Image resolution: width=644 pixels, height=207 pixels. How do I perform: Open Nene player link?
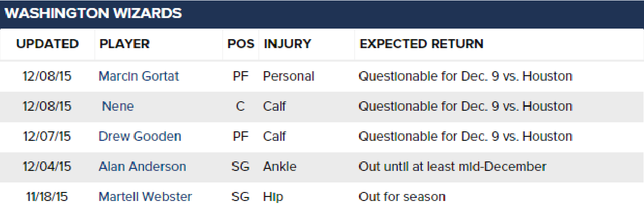pos(118,106)
